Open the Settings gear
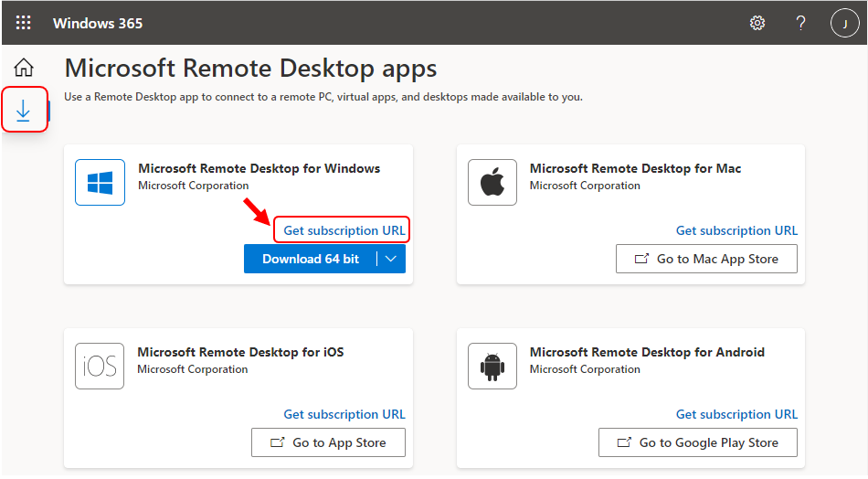Screen dimensions: 868x479 tap(757, 23)
